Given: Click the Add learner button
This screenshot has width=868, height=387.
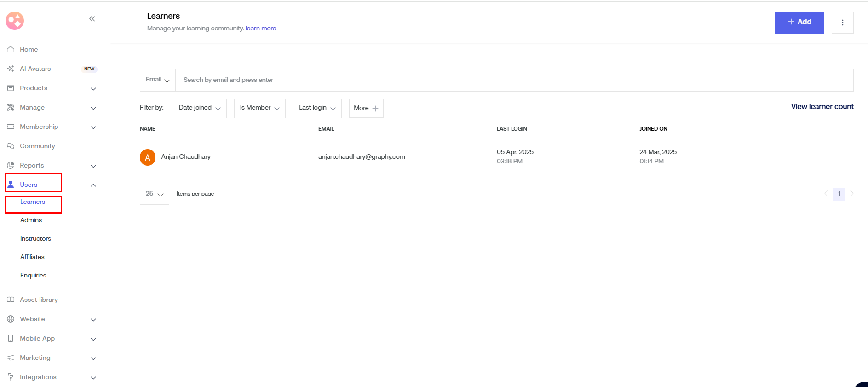Looking at the screenshot, I should (799, 22).
